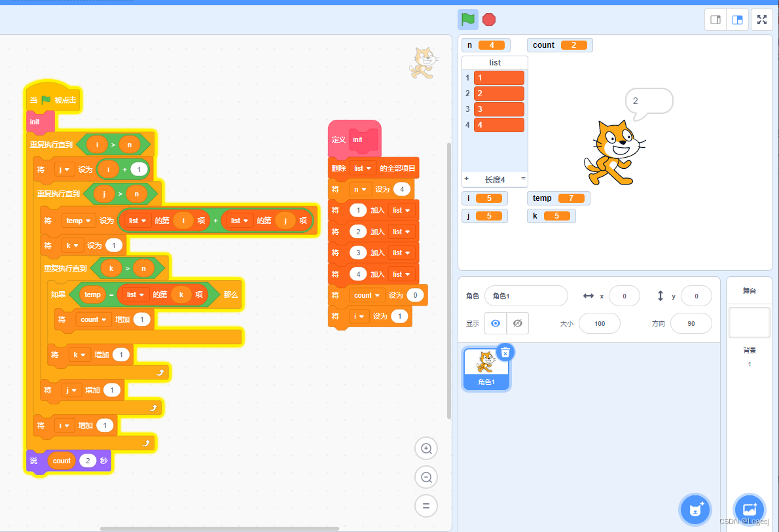
Task: Click the pink init call block
Action: [40, 122]
